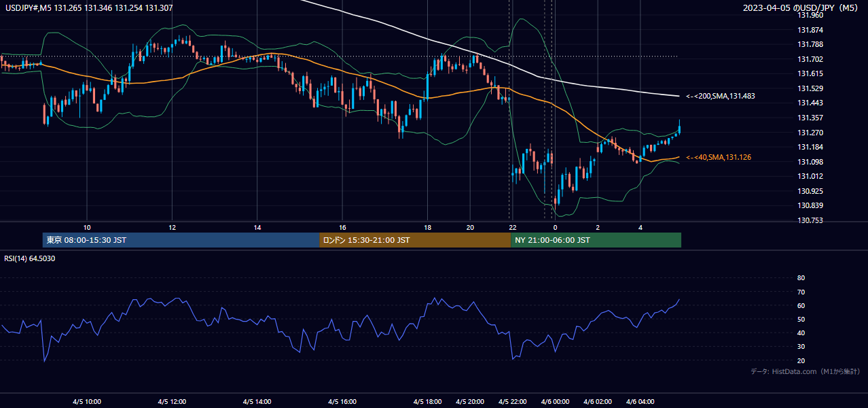The width and height of the screenshot is (868, 408).
Task: Click price axis value 131.788
Action: (x=811, y=45)
